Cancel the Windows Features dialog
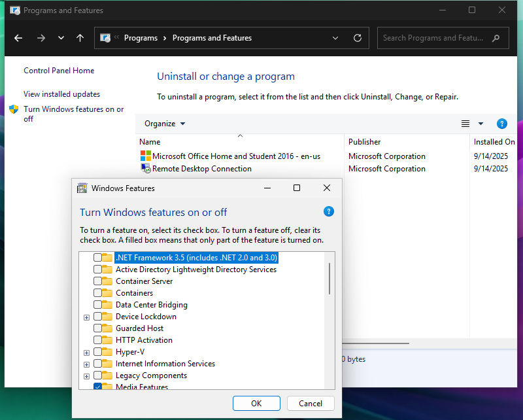This screenshot has height=420, width=523. [x=310, y=403]
